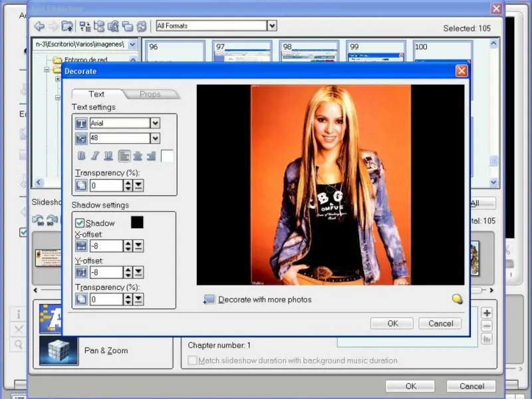The width and height of the screenshot is (532, 399).
Task: Open the All Formats dropdown
Action: pyautogui.click(x=272, y=26)
